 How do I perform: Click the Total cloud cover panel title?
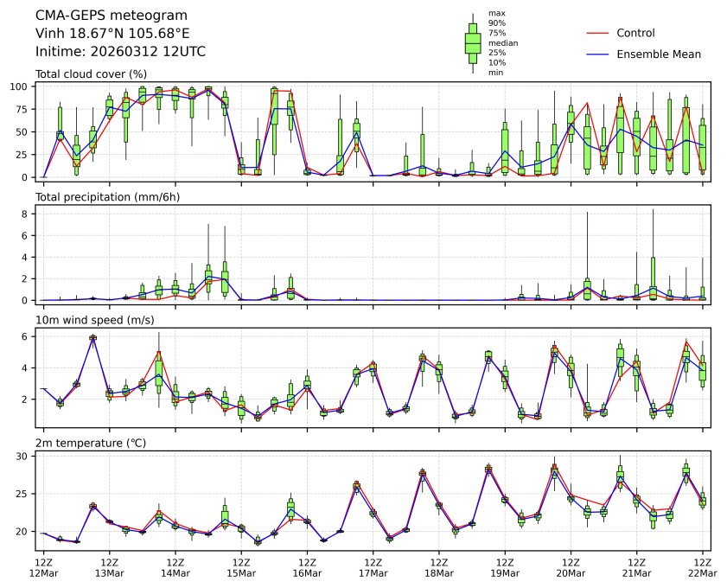pos(91,74)
